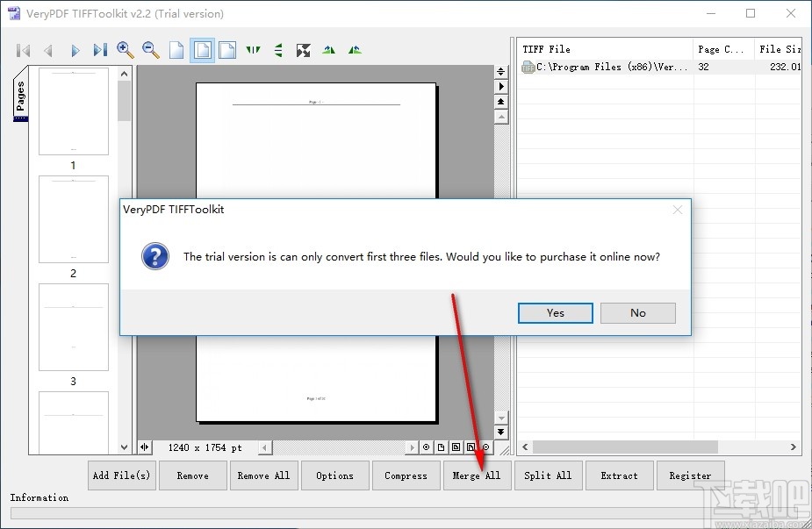Click the green horizontal split marks icon

tap(278, 50)
